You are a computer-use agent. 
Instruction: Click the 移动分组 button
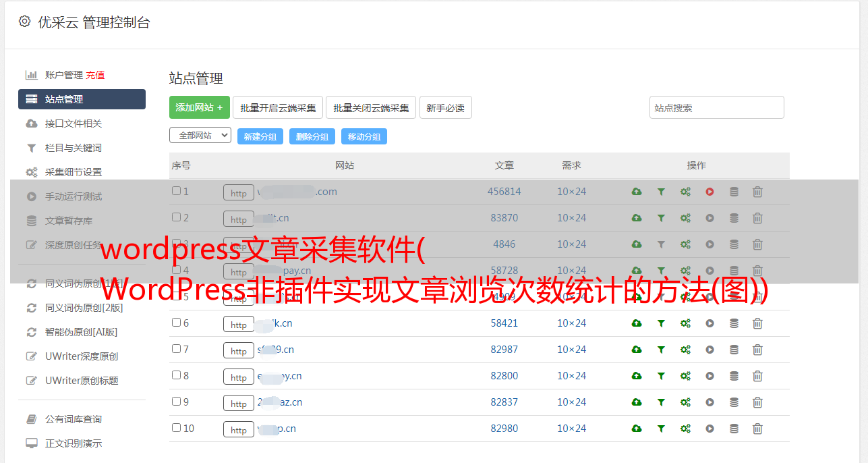[364, 136]
